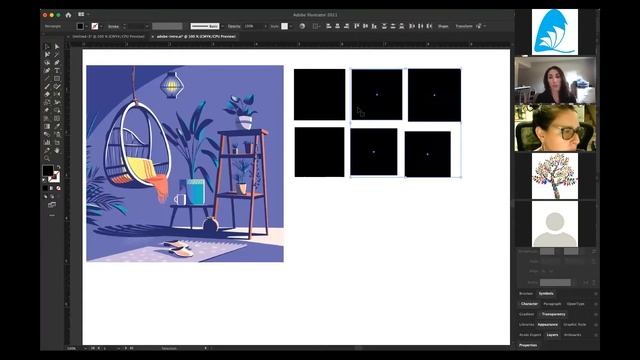Open Recolor Artwork wheel icon
Image resolution: width=640 pixels, height=360 pixels.
pyautogui.click(x=302, y=26)
